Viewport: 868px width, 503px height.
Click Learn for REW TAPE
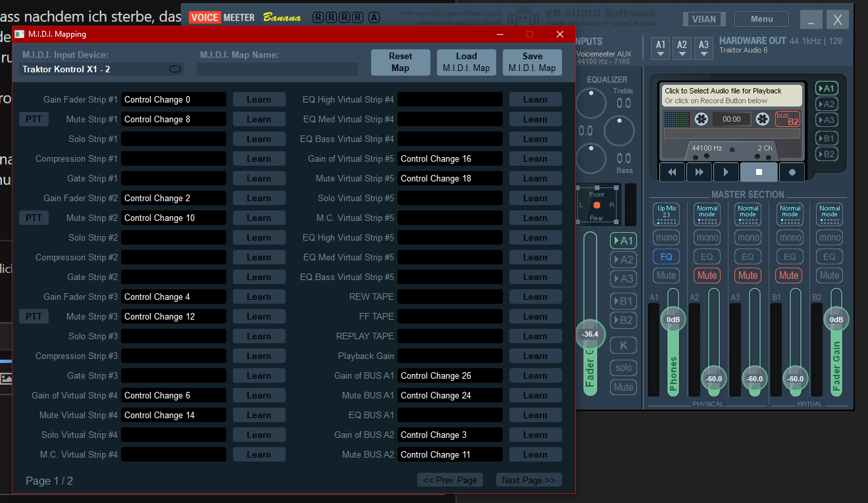coord(535,297)
